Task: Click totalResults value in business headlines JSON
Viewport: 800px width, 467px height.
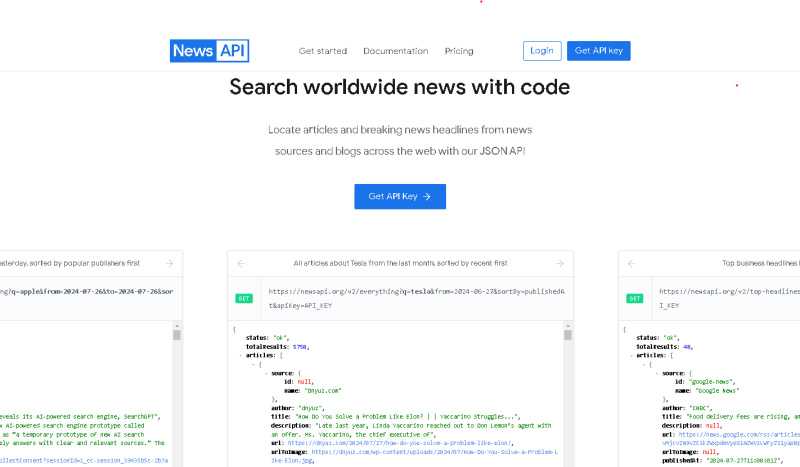Action: [x=687, y=347]
